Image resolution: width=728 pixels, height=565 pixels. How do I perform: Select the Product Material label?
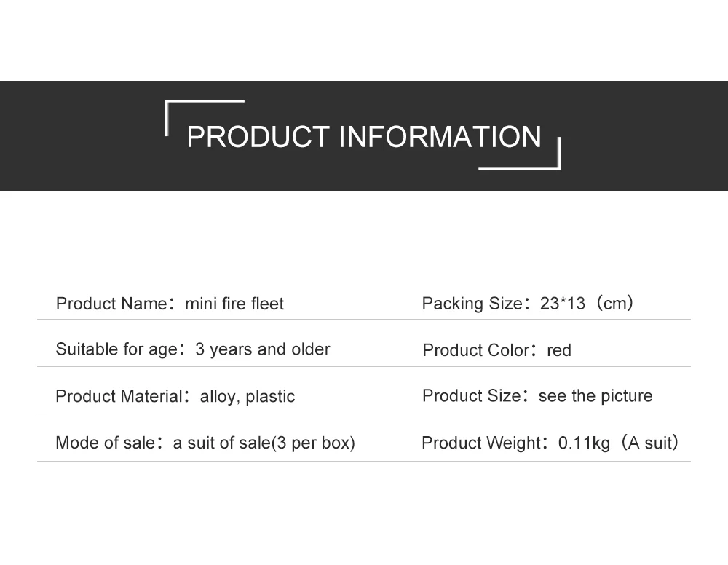tap(119, 397)
